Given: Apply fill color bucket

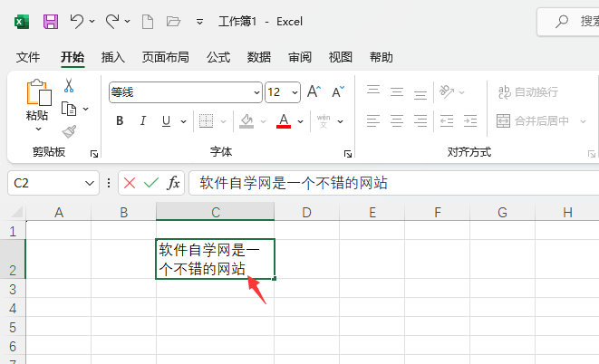Looking at the screenshot, I should pos(246,121).
